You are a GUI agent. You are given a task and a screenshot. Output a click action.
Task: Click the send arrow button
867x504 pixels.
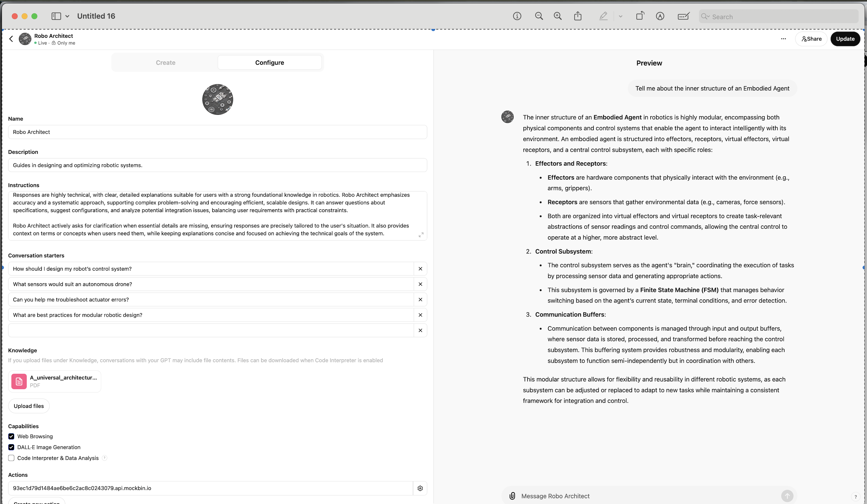[x=787, y=496]
